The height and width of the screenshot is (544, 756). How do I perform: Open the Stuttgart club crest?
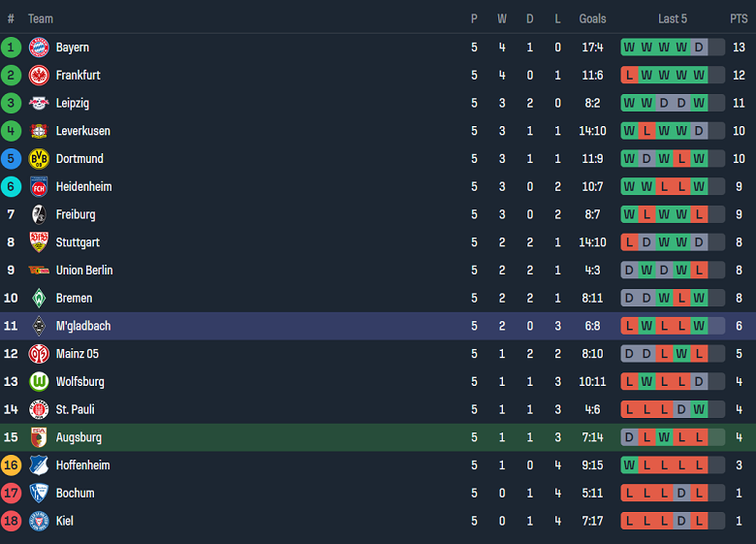click(39, 242)
